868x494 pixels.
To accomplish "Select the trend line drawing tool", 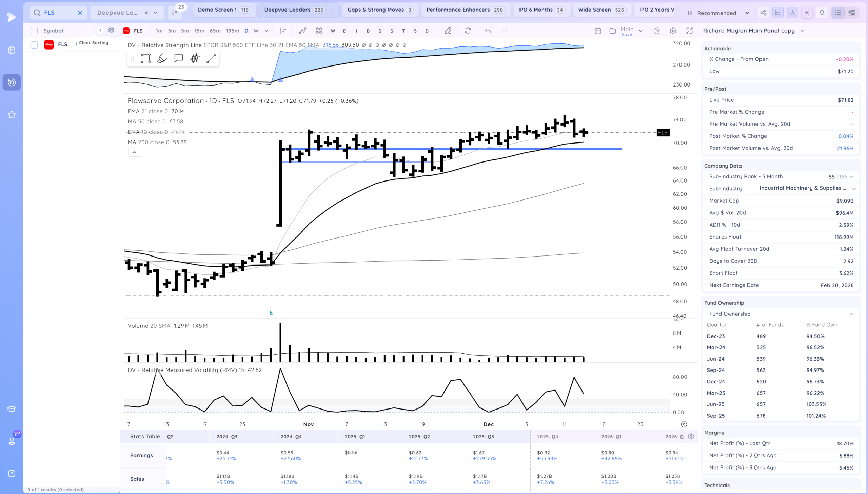I will [x=211, y=58].
